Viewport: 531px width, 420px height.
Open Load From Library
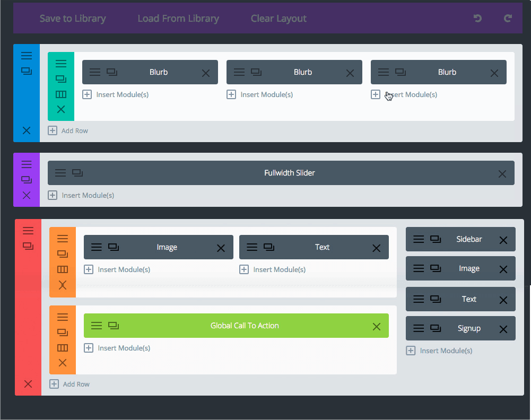[x=178, y=18]
